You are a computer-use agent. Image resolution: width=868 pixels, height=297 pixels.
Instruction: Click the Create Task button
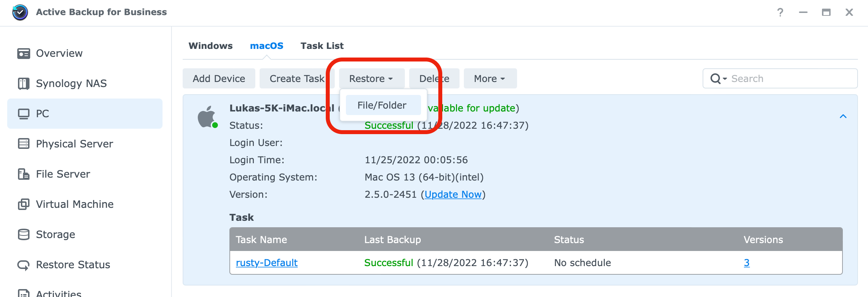297,78
